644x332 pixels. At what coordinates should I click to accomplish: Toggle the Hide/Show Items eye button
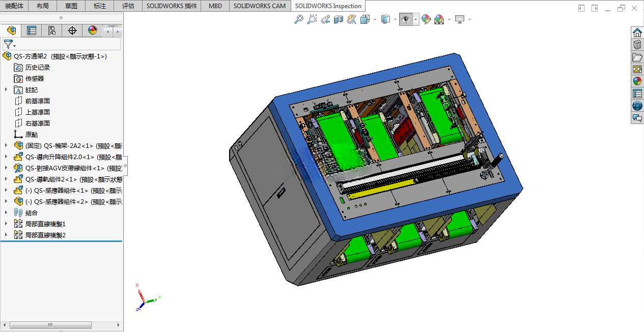406,19
